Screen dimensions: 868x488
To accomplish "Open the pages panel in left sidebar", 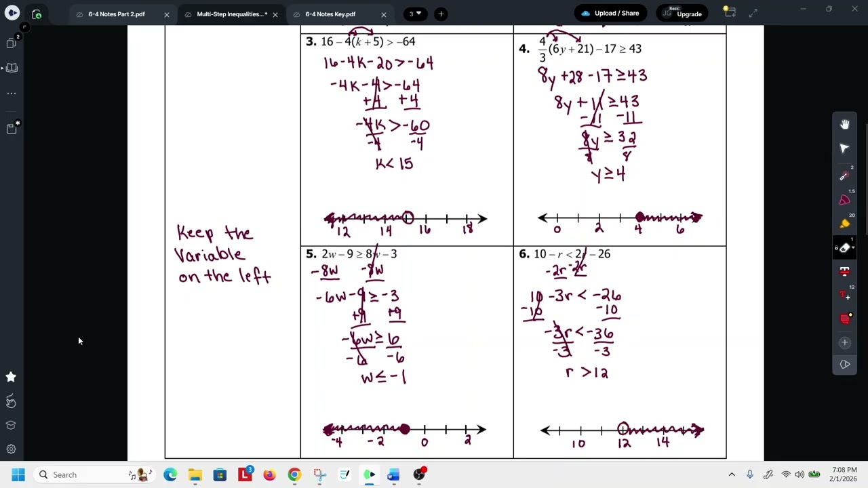I will tap(12, 43).
